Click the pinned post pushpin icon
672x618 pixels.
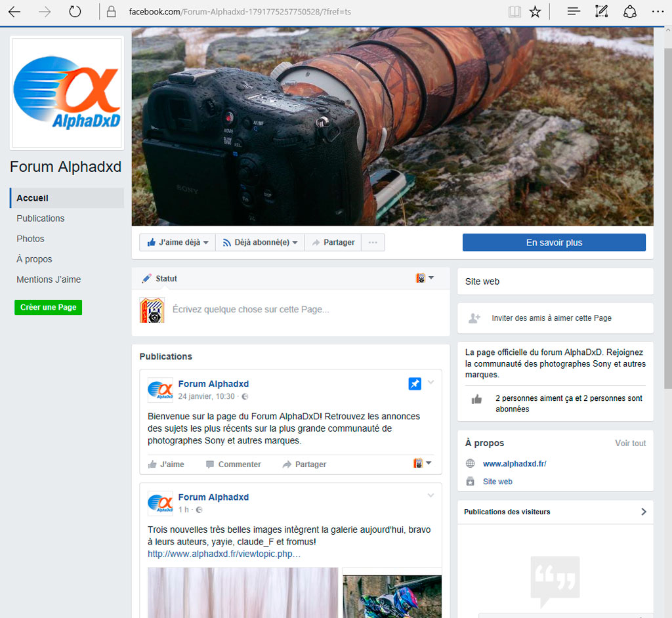coord(415,384)
